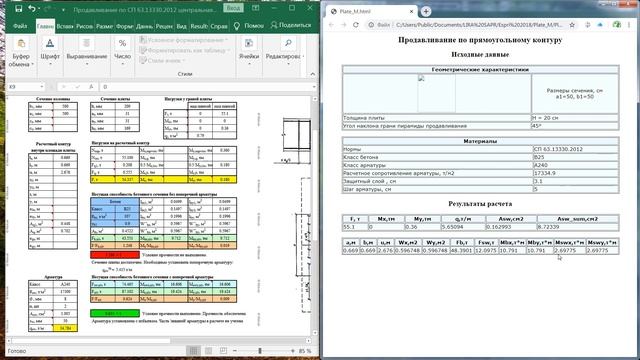Open the Разметка страницы ribbon tab
This screenshot has height=360, width=640.
pyautogui.click(x=104, y=26)
